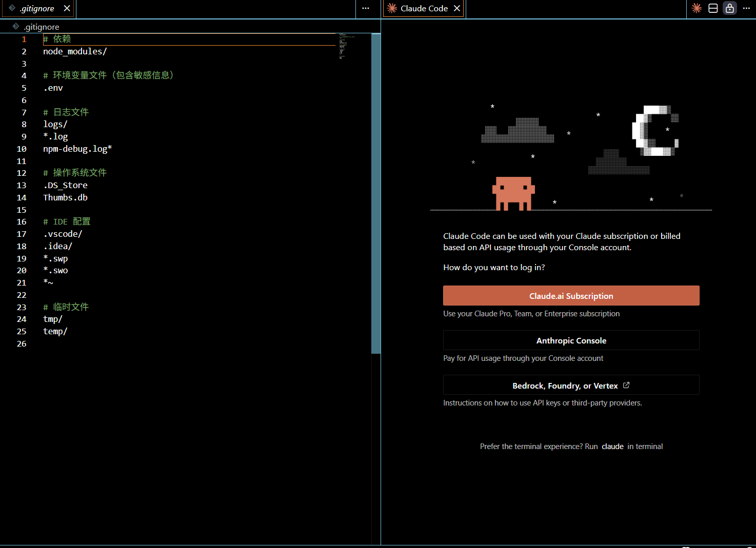Click the "How do you want to log in?" text
Viewport: 756px width, 548px height.
point(494,268)
